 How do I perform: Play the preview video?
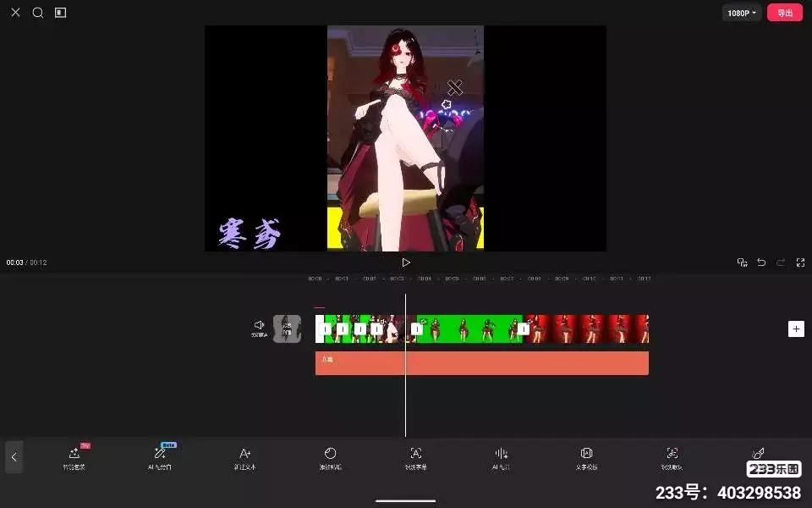click(x=406, y=262)
